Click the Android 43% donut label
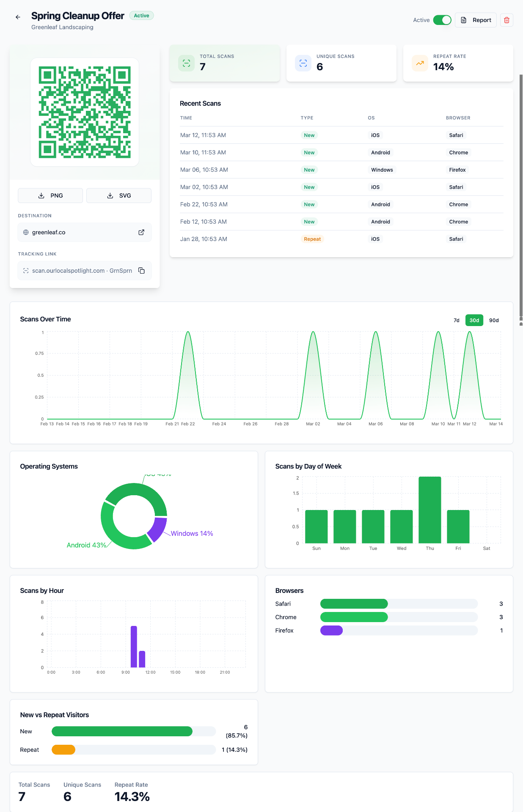This screenshot has height=812, width=523. click(x=86, y=545)
